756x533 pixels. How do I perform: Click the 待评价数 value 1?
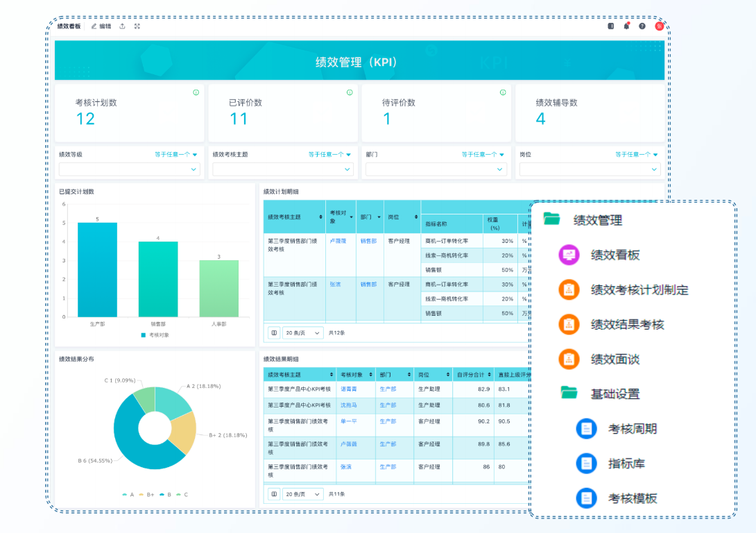click(x=387, y=119)
